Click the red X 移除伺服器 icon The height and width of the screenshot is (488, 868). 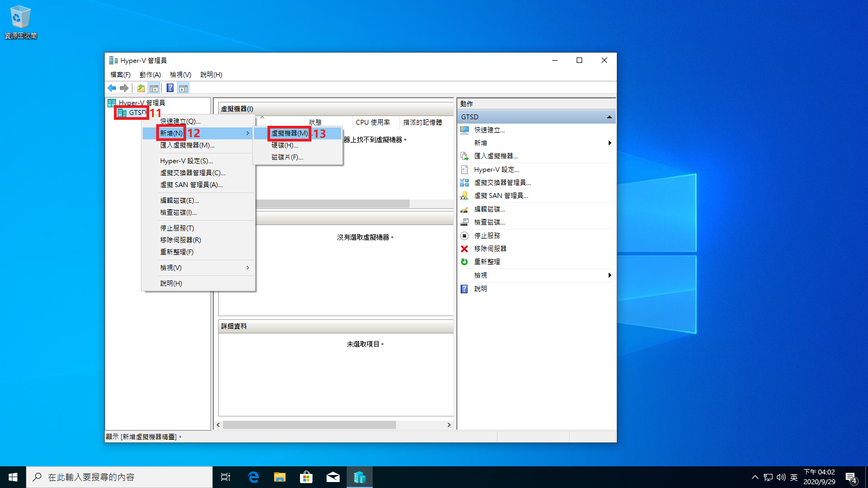[x=464, y=249]
